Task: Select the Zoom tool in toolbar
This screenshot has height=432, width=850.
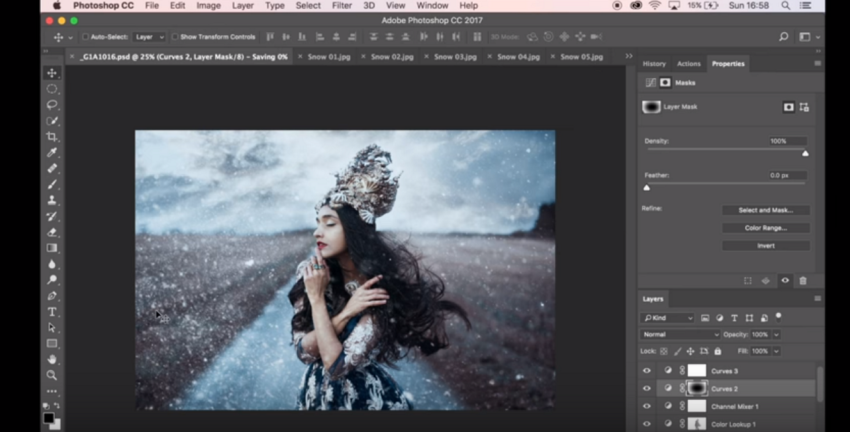Action: click(52, 375)
